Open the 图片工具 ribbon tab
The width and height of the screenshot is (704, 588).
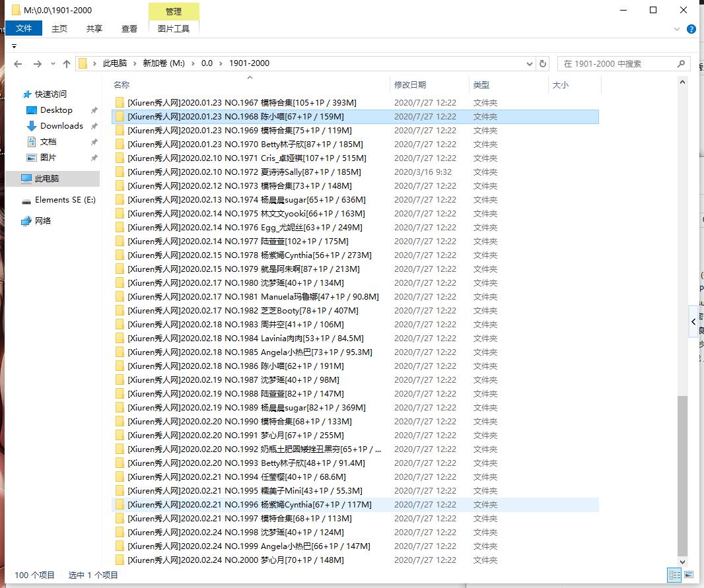pyautogui.click(x=173, y=28)
